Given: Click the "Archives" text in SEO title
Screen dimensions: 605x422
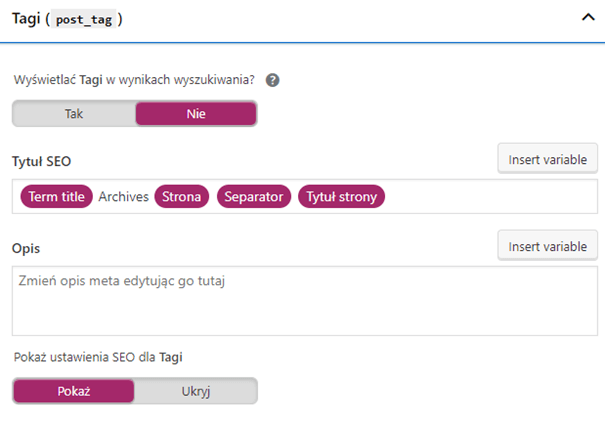Looking at the screenshot, I should point(123,197).
